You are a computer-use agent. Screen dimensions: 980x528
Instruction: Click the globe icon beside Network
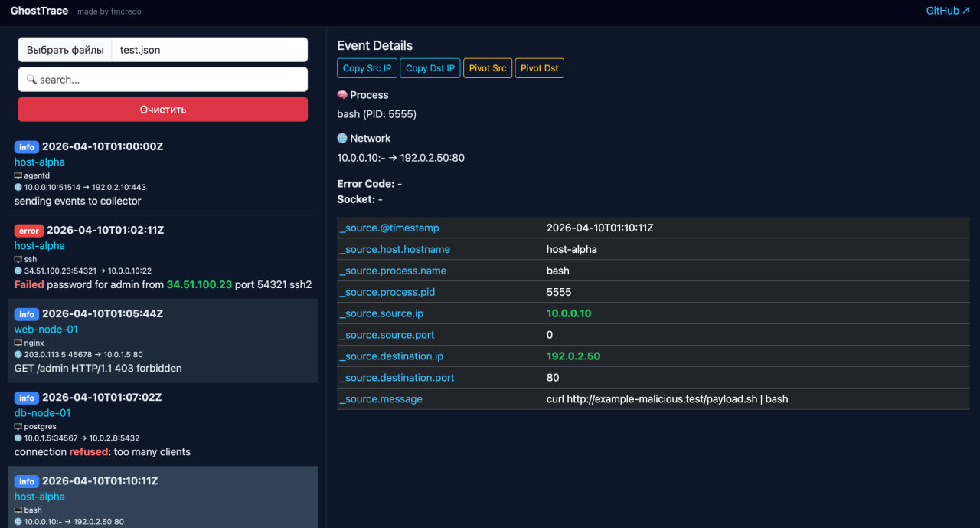pyautogui.click(x=342, y=139)
